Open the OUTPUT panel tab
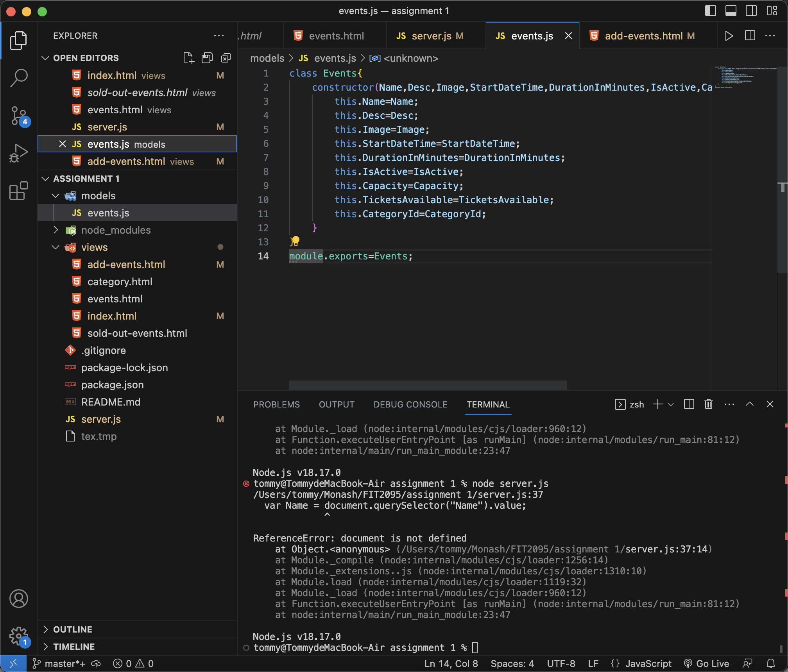This screenshot has height=672, width=788. tap(337, 404)
